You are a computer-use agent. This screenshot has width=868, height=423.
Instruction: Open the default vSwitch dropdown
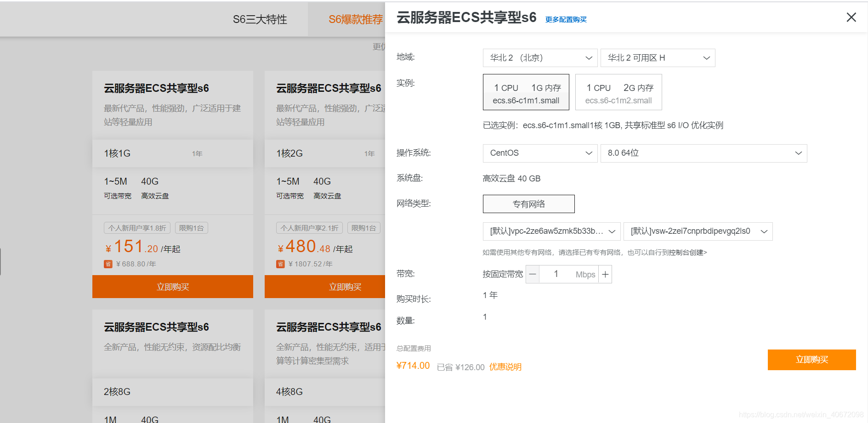(698, 231)
